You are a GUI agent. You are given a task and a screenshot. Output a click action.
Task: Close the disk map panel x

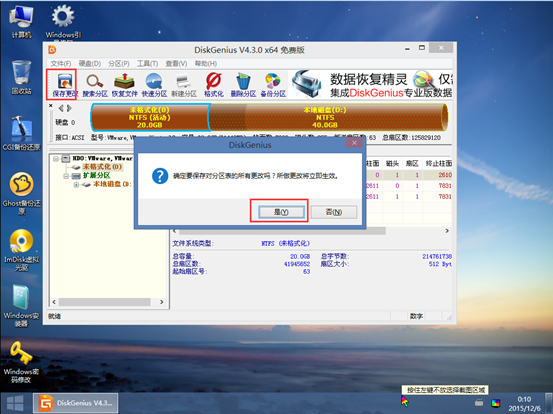(x=51, y=105)
